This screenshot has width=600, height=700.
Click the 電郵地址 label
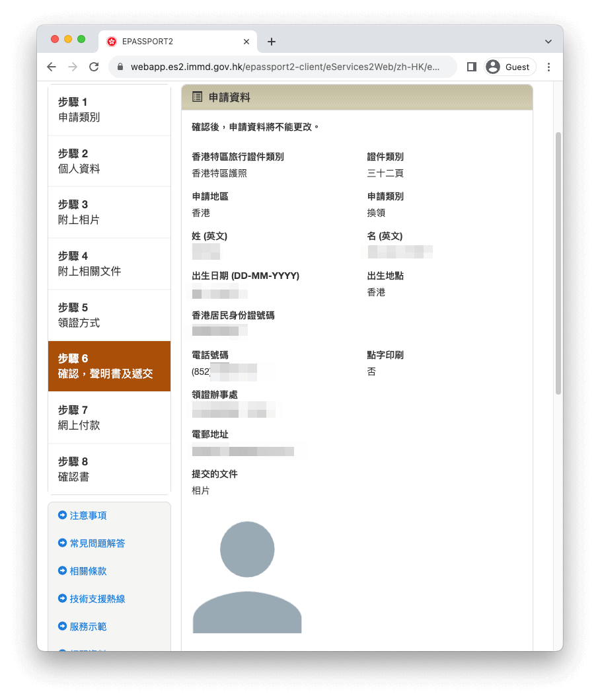(x=210, y=434)
